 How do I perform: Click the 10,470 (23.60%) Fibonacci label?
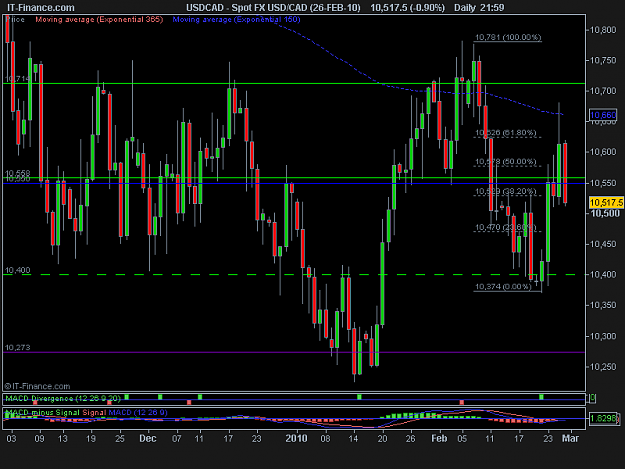click(x=505, y=227)
